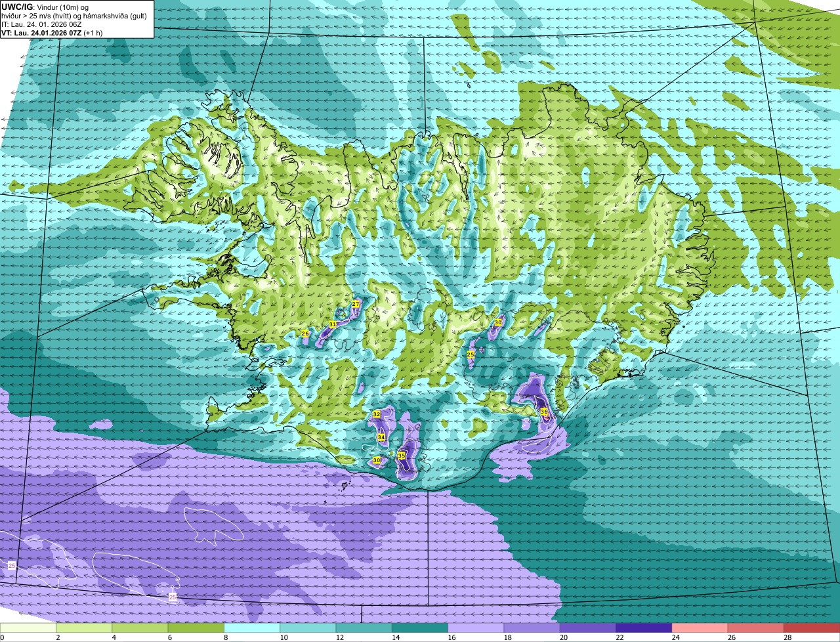Select the green 4–6 legend swatch
Viewport: 840px width, 642px height.
pos(140,628)
